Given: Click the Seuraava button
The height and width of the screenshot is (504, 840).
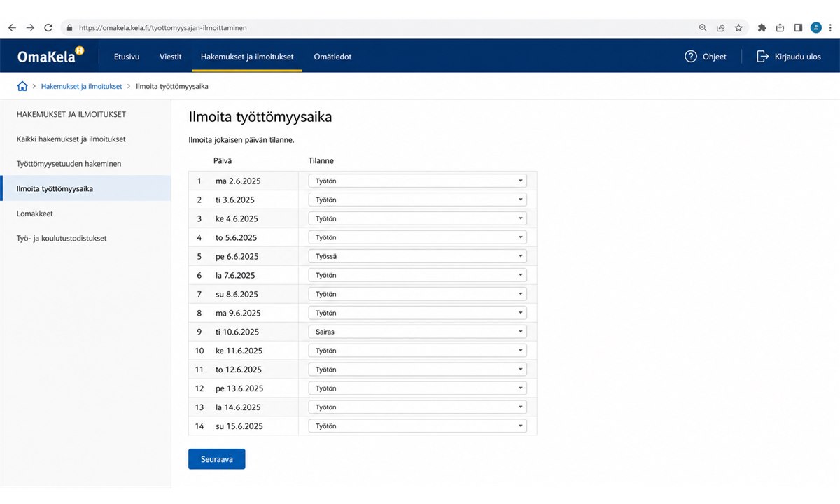Looking at the screenshot, I should click(217, 459).
